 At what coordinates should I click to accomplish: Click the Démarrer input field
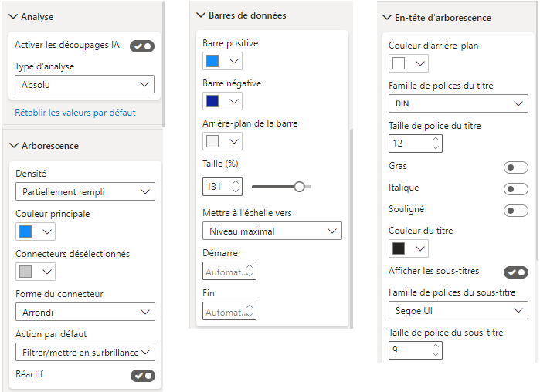229,272
